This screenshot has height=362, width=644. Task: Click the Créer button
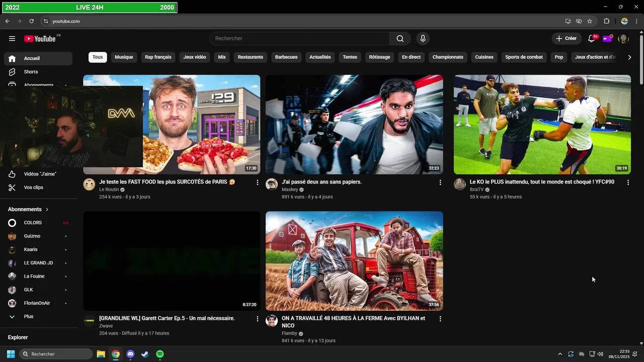[x=567, y=39]
